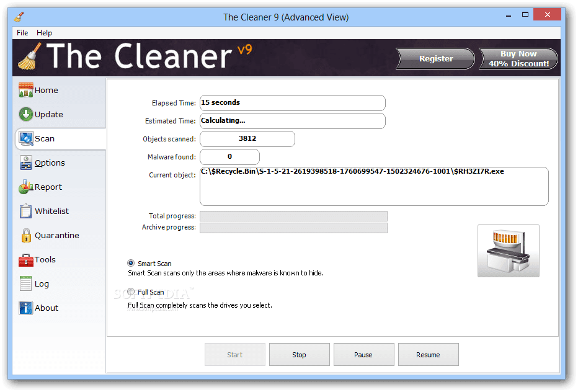Open the Log section label
The width and height of the screenshot is (578, 392).
tap(42, 284)
